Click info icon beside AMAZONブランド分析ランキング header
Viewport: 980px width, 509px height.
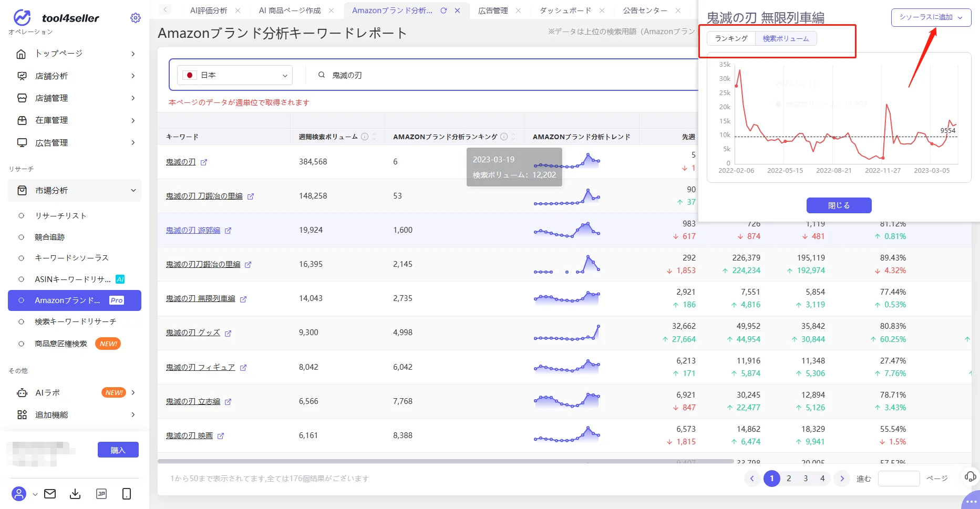coord(504,137)
